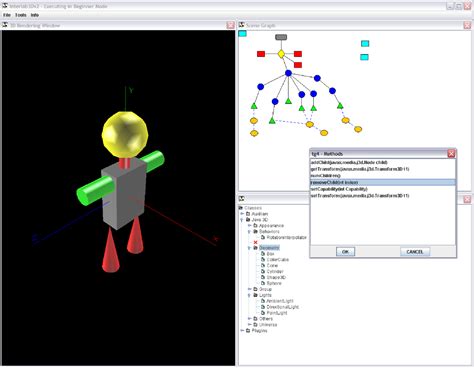Viewport: 474px width, 380px height.
Task: Select Cylinder in the class tree
Action: [x=275, y=271]
